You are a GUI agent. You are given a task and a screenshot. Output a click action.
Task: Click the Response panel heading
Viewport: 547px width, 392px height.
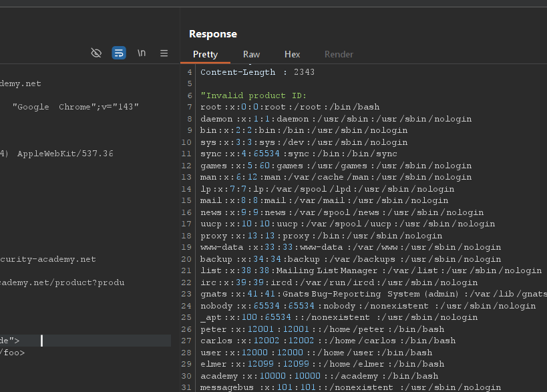(212, 34)
